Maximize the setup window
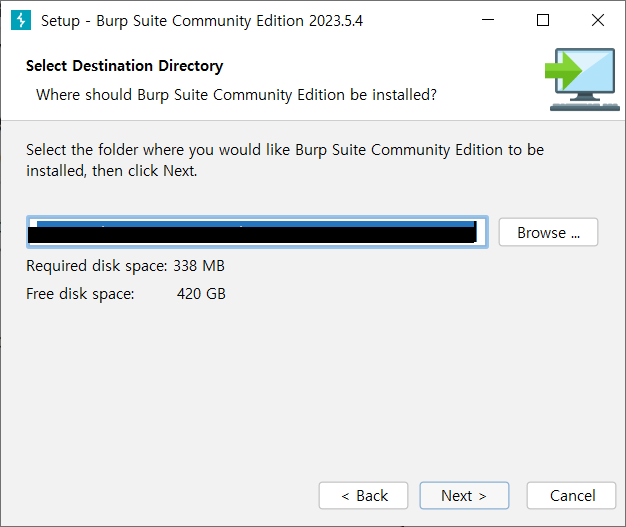 tap(543, 20)
